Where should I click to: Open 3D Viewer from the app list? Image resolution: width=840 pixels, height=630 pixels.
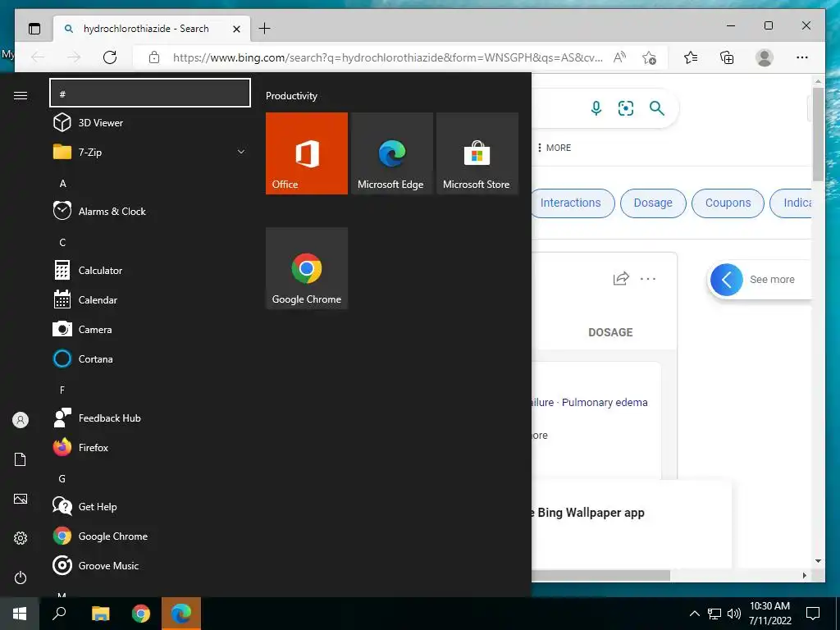click(x=150, y=123)
